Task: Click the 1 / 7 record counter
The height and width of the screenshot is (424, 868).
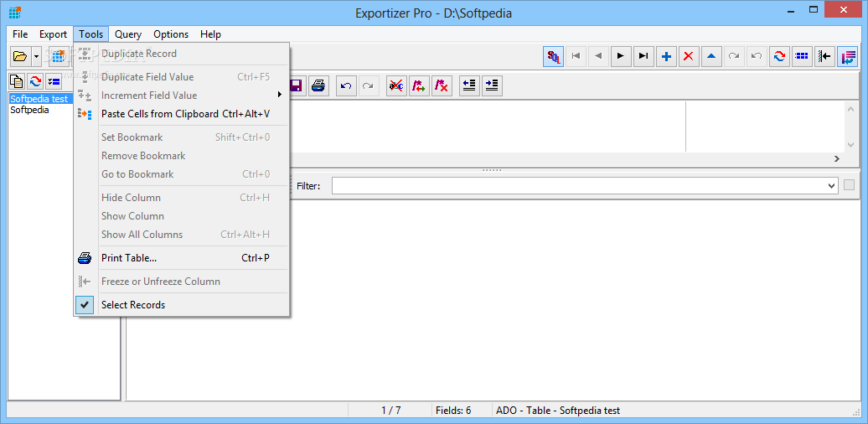Action: (x=390, y=411)
